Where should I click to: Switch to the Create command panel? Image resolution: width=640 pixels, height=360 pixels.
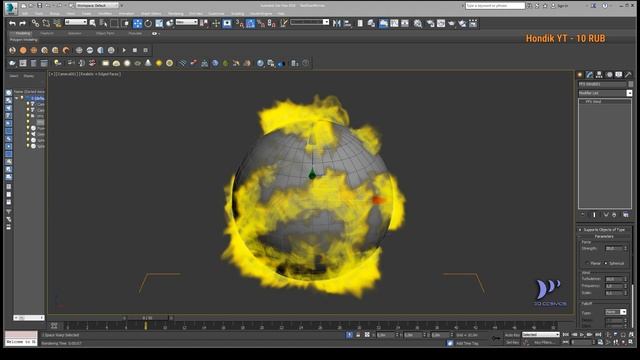[x=580, y=74]
